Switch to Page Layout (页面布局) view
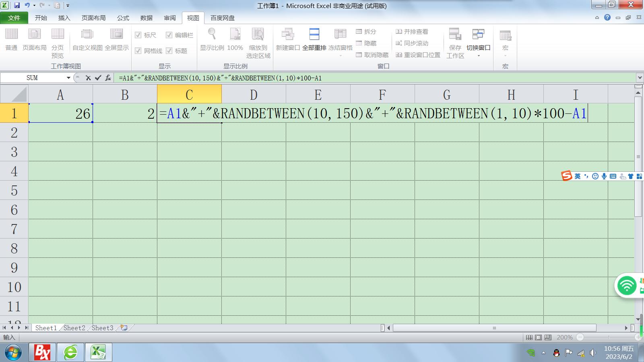Image resolution: width=644 pixels, height=362 pixels. pyautogui.click(x=34, y=35)
